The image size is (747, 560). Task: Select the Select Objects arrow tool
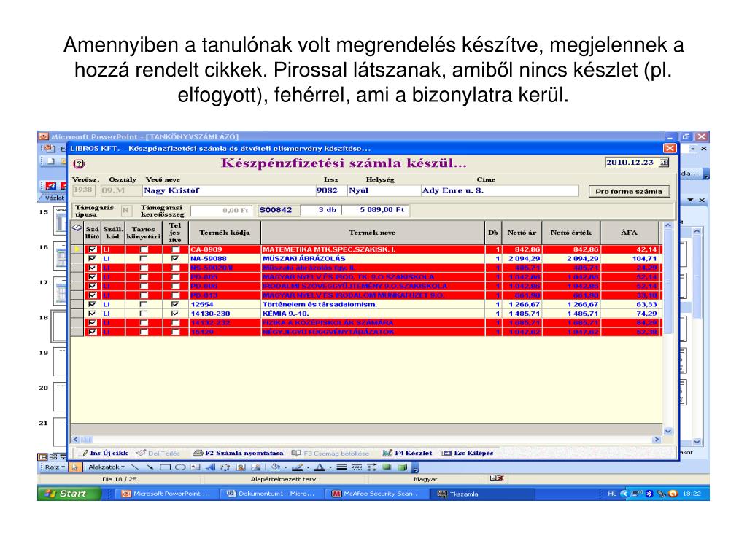pyautogui.click(x=74, y=467)
